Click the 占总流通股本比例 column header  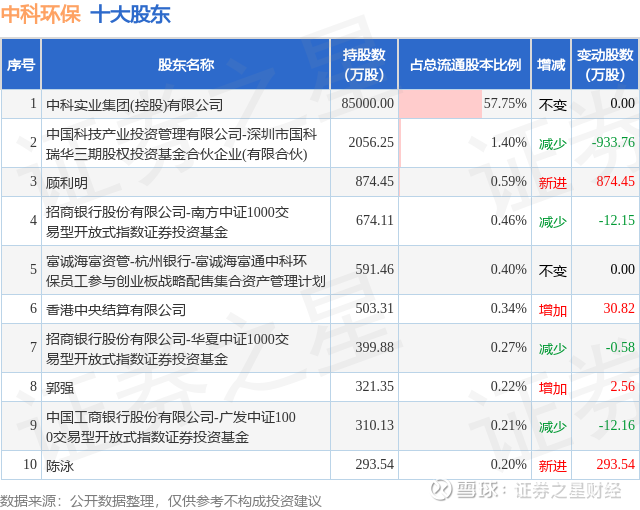(465, 64)
